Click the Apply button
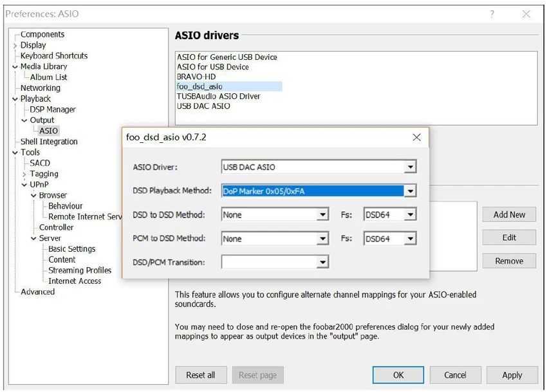Viewport: 547px width, 392px height. click(512, 375)
